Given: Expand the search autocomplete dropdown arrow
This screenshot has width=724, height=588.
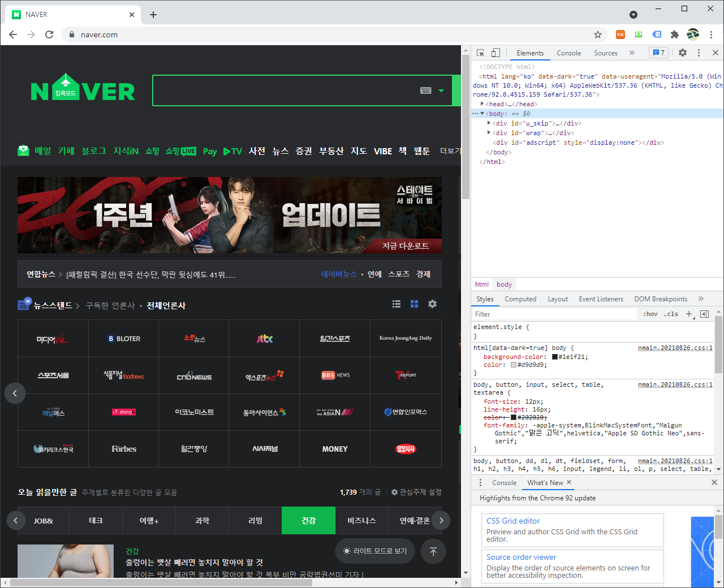Looking at the screenshot, I should [x=441, y=90].
